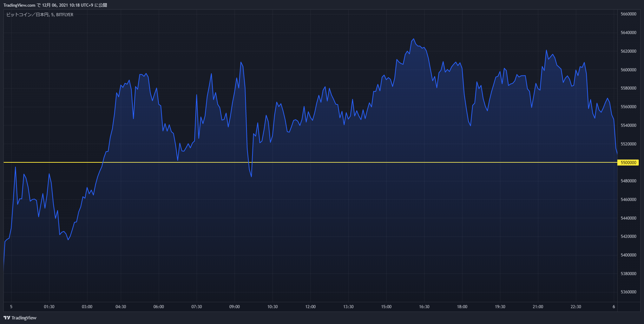Click price axis label 5560000
644x324 pixels.
pyautogui.click(x=628, y=107)
